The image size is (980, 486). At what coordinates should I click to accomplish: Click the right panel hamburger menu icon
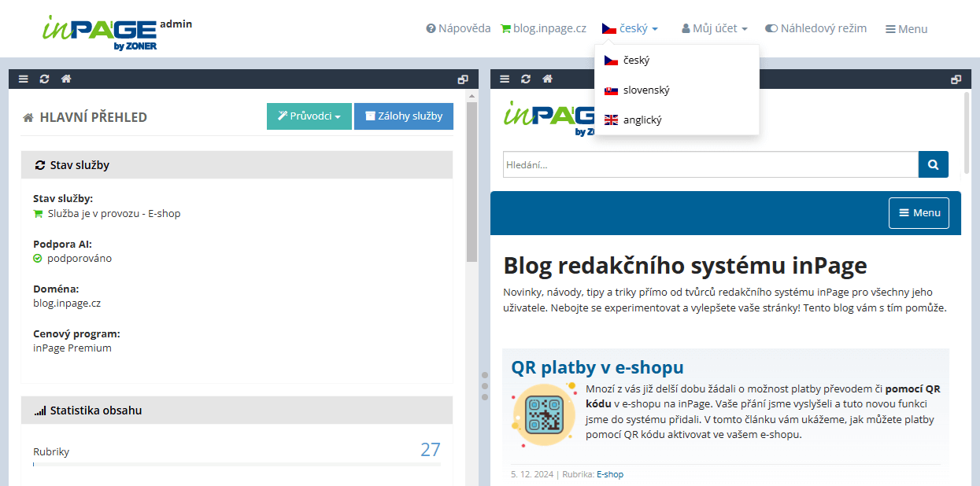click(505, 79)
